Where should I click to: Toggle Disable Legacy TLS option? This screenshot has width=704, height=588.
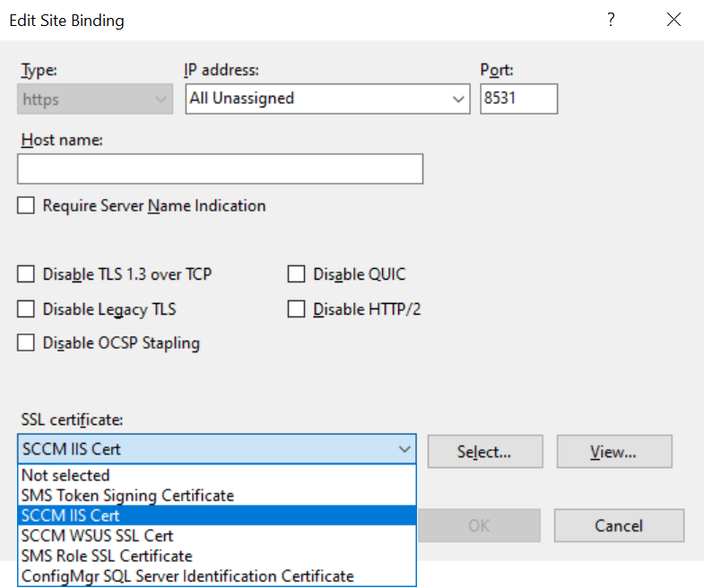coord(26,309)
